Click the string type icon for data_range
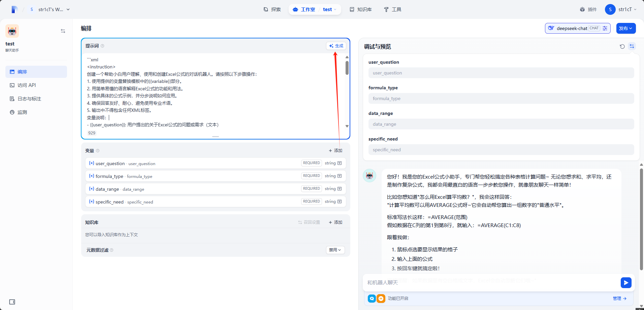Image resolution: width=644 pixels, height=310 pixels. point(340,189)
